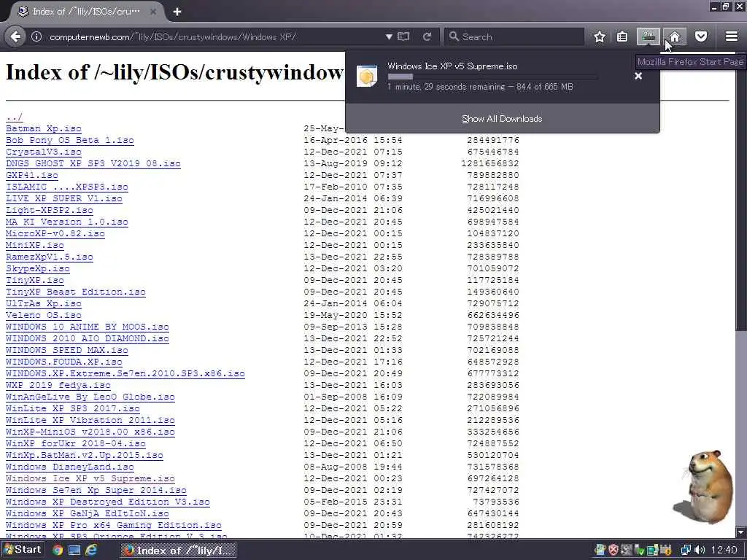Open WinXP forUkr 2018-04.iso
747x560 pixels.
[x=75, y=443]
